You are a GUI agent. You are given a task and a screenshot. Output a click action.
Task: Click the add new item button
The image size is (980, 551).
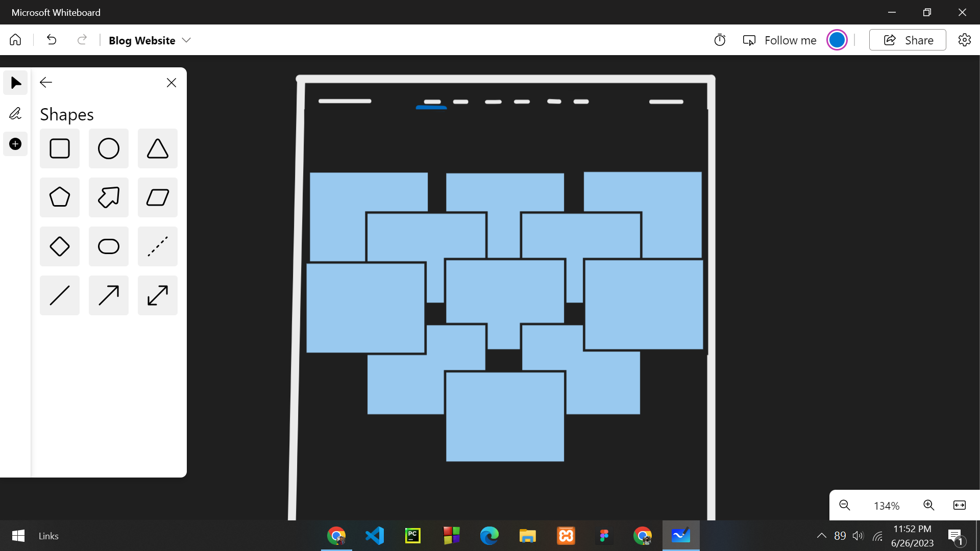[15, 144]
